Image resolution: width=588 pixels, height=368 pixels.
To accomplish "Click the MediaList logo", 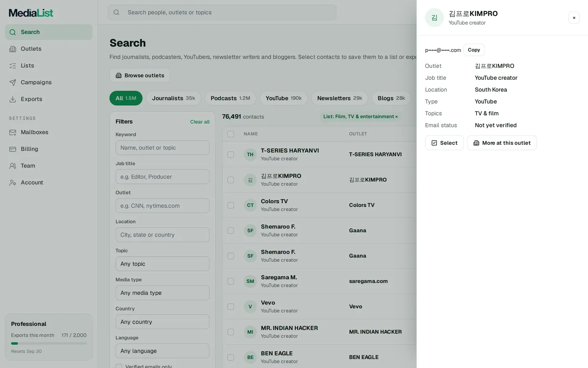I will point(31,13).
